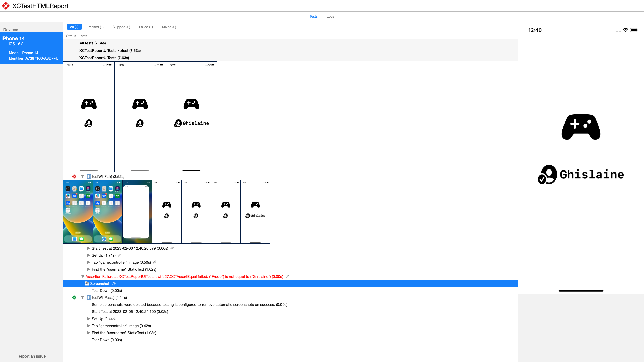
Task: Toggle the All (2) filter checkbox
Action: tap(74, 26)
